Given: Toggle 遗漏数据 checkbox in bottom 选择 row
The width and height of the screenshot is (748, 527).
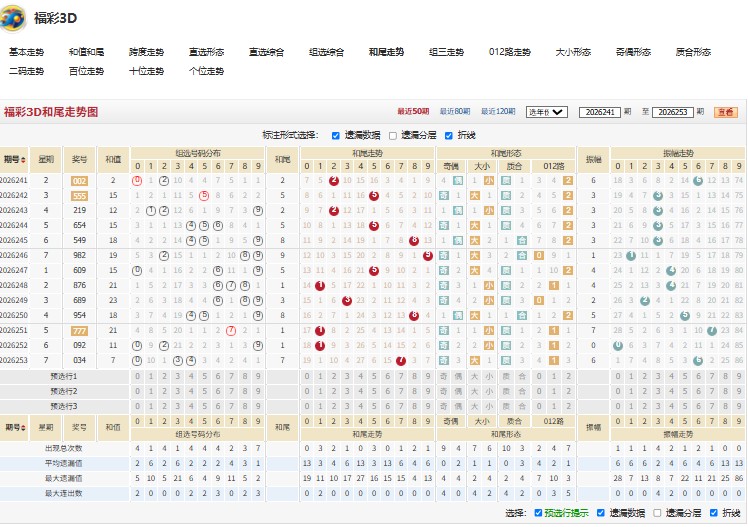Looking at the screenshot, I should pos(601,513).
